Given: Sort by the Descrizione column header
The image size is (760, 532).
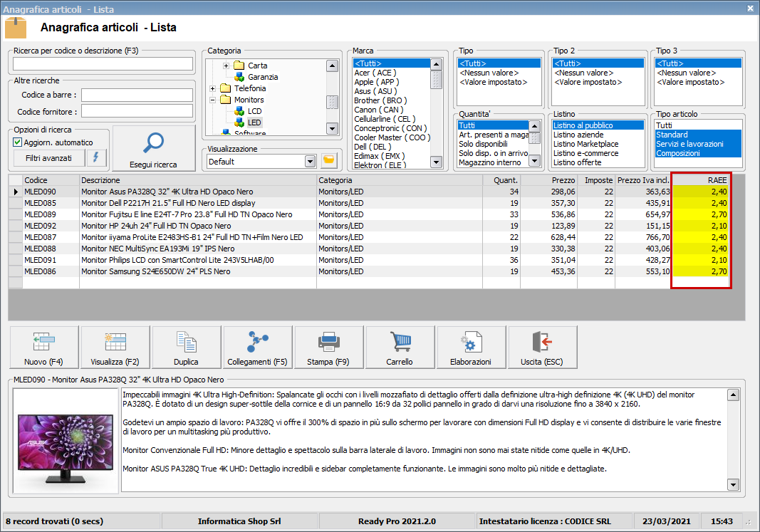Looking at the screenshot, I should pos(198,180).
